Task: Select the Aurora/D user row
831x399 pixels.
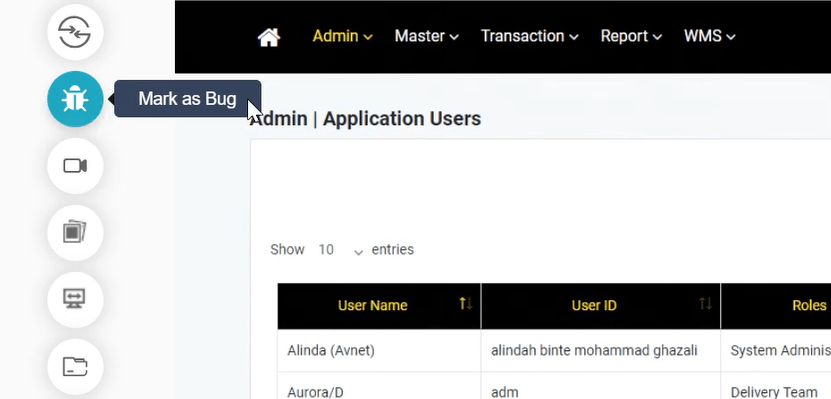Action: (554, 386)
